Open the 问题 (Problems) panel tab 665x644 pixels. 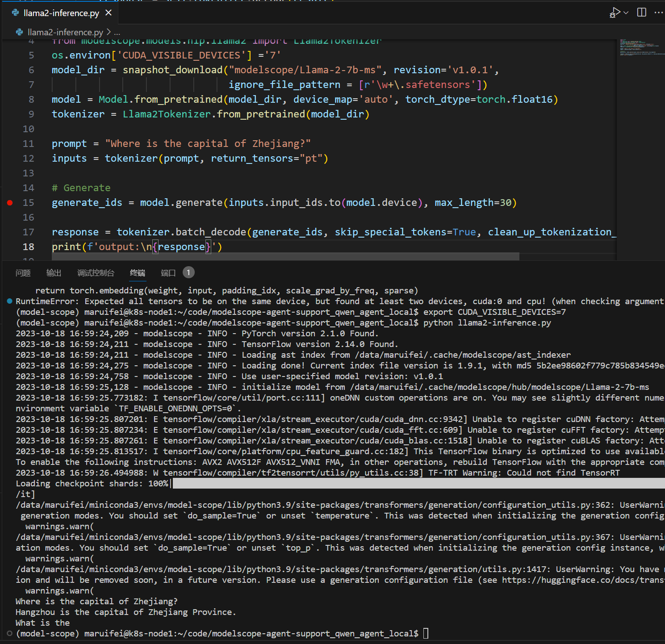pyautogui.click(x=23, y=273)
